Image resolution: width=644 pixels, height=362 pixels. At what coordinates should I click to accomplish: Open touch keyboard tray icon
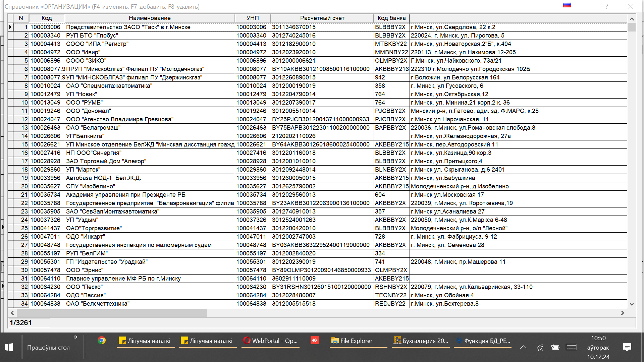(571, 347)
